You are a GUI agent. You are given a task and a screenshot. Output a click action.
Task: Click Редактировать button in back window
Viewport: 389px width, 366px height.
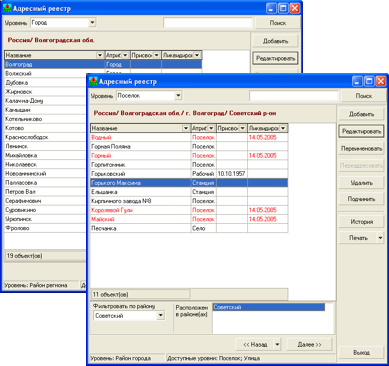[x=275, y=58]
